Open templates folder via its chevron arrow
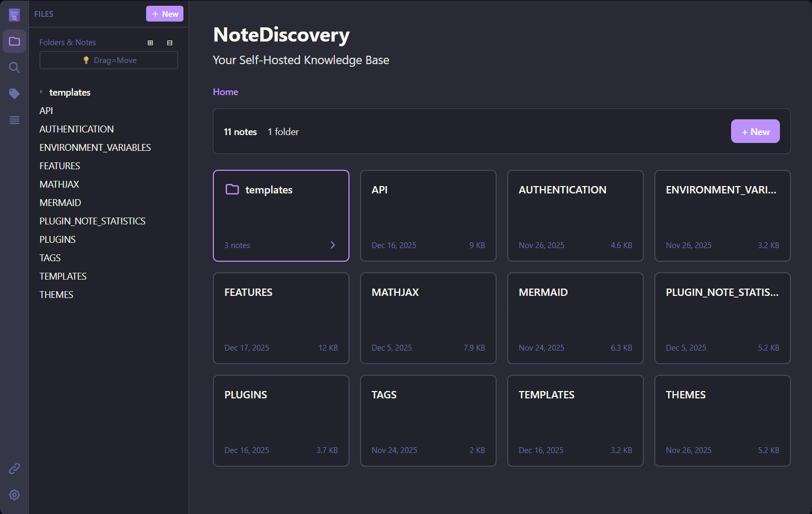 (x=333, y=244)
